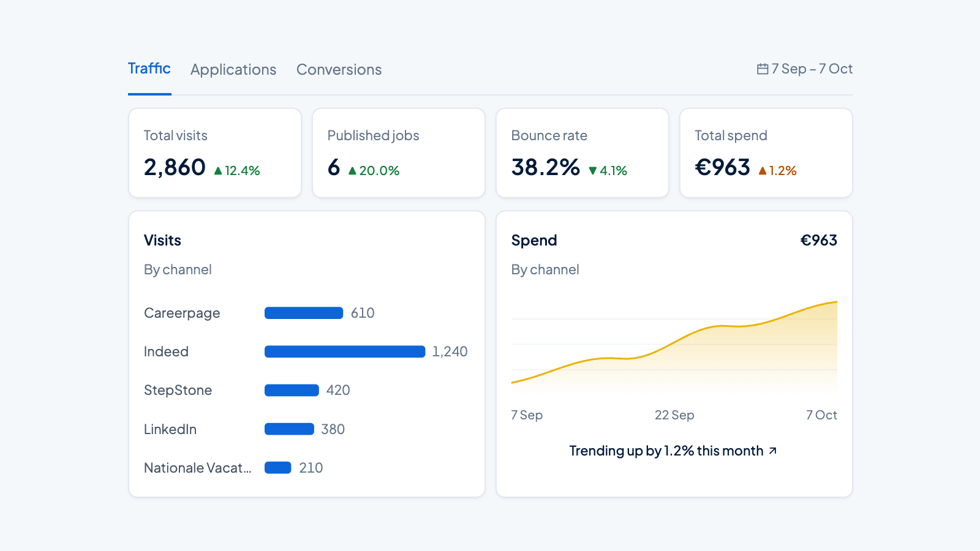
Task: Click the '22 Sep' axis label
Action: point(674,415)
